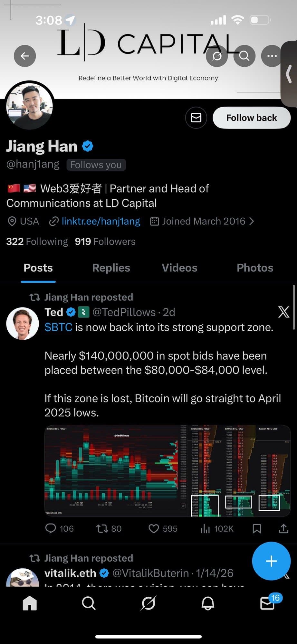Switch to the Replies tab
The height and width of the screenshot is (644, 297).
(111, 268)
